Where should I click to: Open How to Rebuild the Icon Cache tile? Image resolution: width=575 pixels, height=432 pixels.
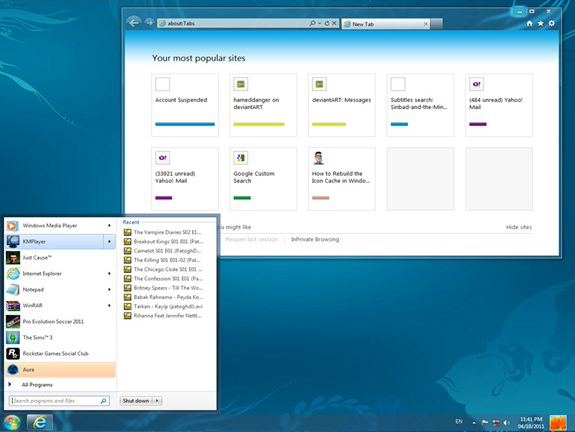[342, 179]
